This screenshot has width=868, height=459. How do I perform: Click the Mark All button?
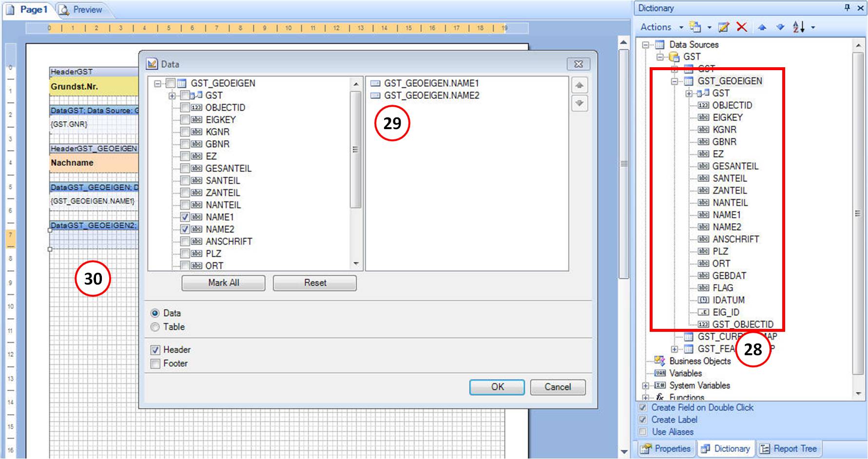[223, 283]
